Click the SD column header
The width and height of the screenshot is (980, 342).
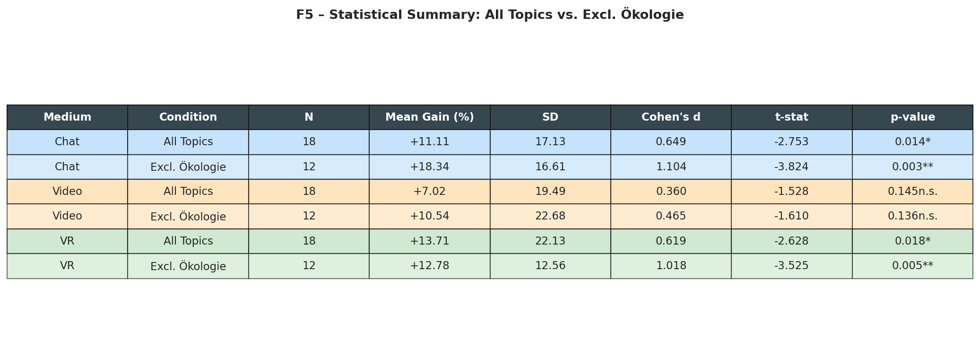(x=550, y=117)
